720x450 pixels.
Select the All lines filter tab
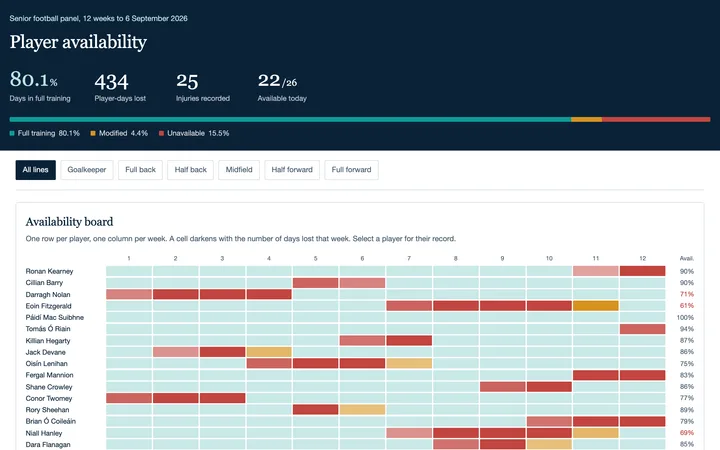35,170
